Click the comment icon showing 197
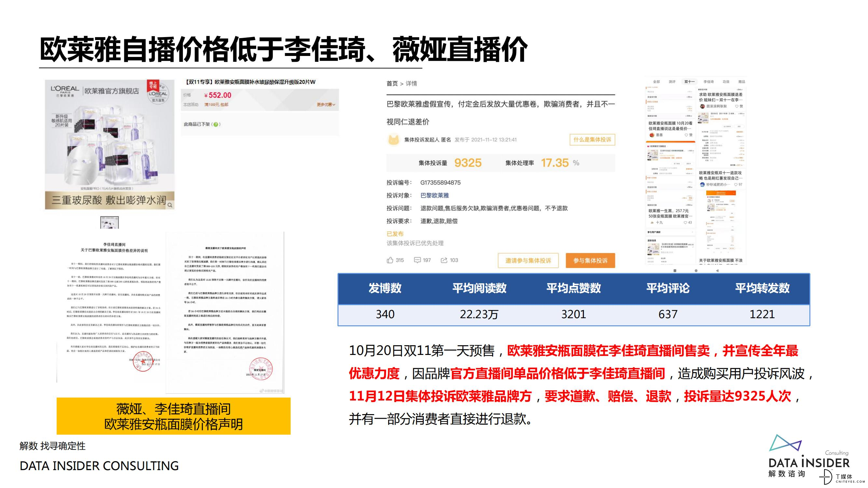 click(417, 260)
